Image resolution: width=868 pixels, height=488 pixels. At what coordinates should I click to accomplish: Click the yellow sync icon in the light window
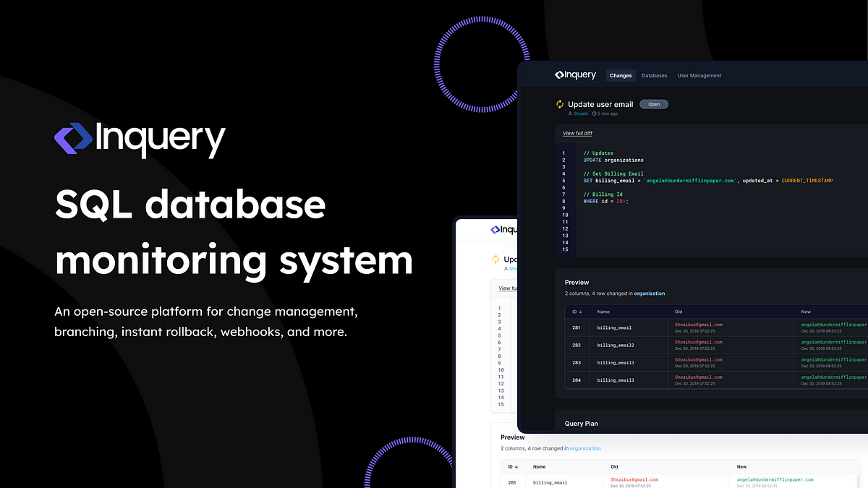(495, 259)
